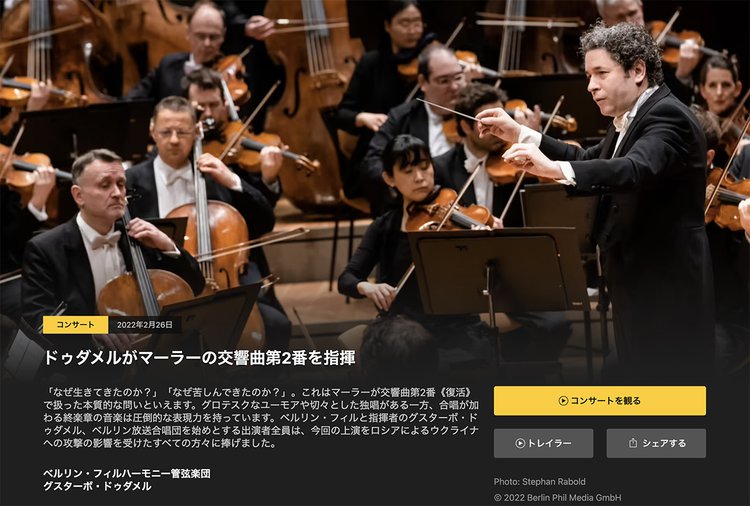Click the 2022年2月26日 date label
Viewport: 750px width, 506px height.
(x=144, y=325)
